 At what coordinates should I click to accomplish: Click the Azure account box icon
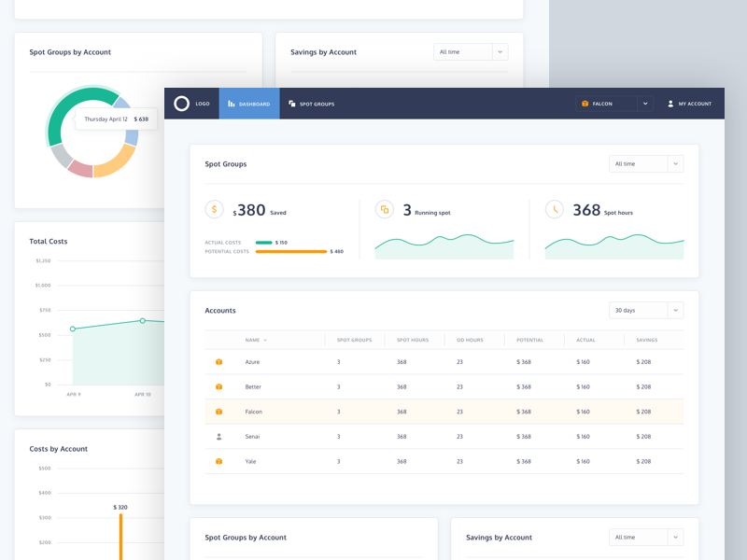point(218,362)
